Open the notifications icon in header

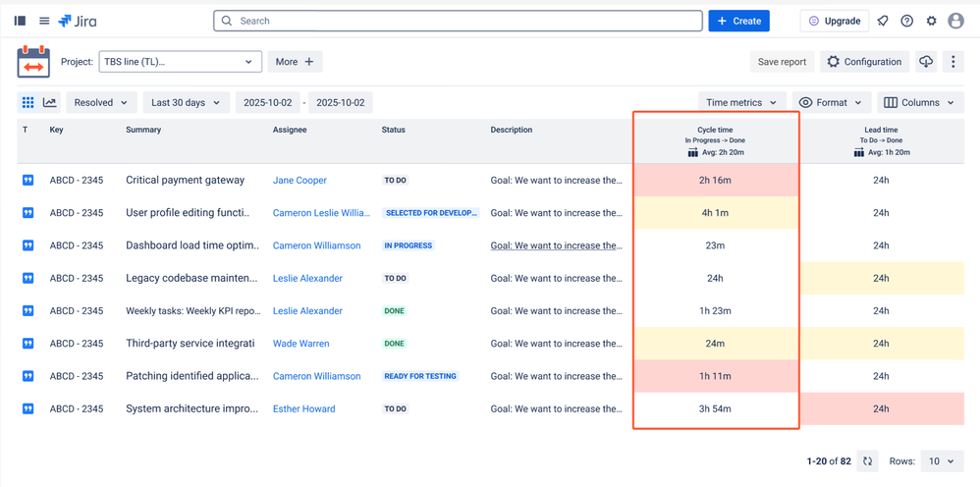tap(883, 21)
